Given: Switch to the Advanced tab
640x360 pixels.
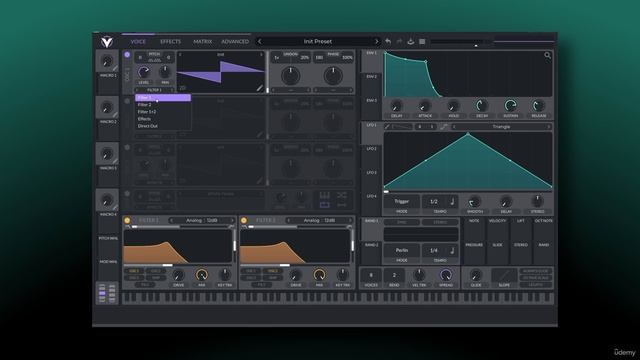Looking at the screenshot, I should pos(235,42).
